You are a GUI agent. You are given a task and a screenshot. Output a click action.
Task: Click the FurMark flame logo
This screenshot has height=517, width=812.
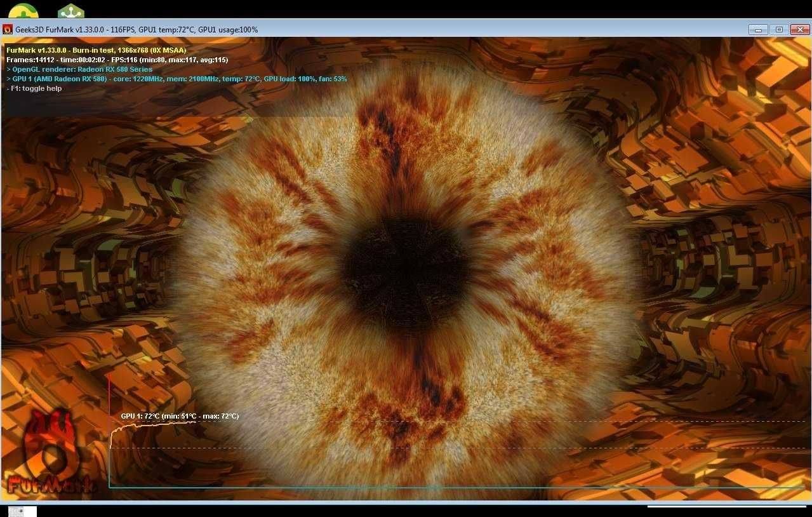pyautogui.click(x=50, y=452)
